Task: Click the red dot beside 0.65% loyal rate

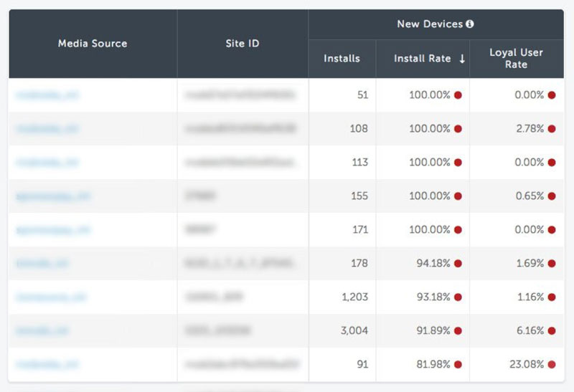Action: (x=552, y=196)
